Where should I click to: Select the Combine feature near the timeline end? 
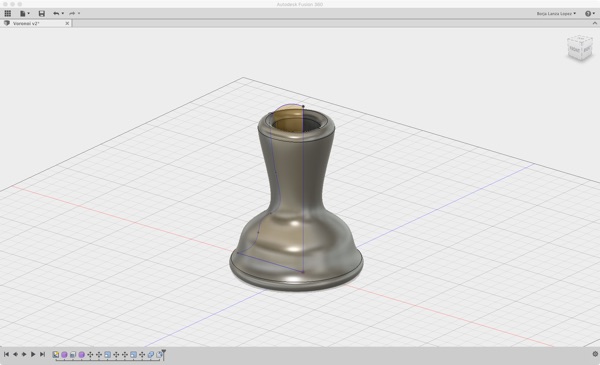click(x=151, y=355)
